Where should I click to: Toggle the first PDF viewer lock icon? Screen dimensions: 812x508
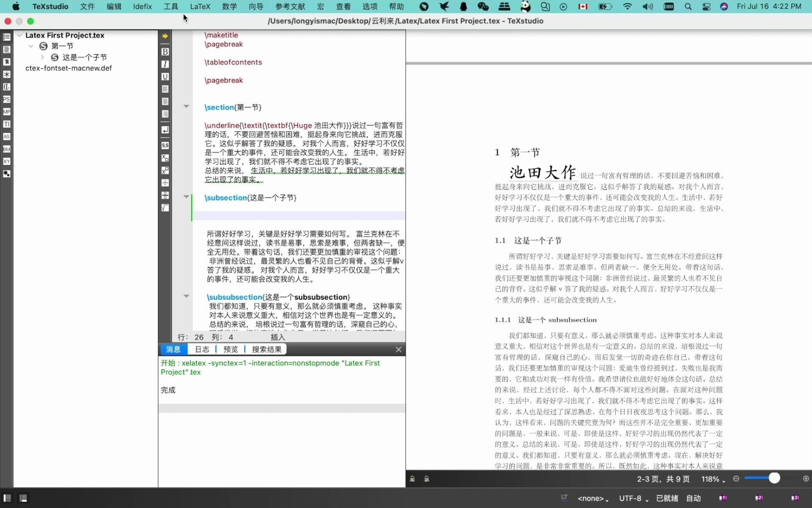412,479
